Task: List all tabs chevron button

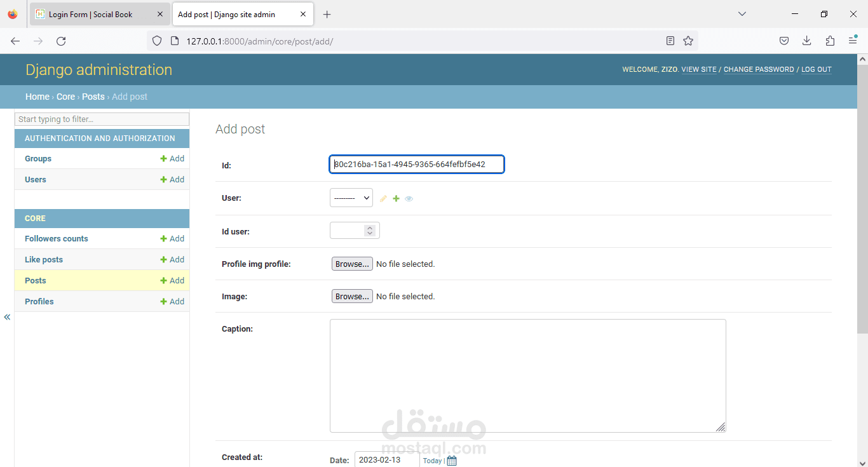Action: [742, 14]
